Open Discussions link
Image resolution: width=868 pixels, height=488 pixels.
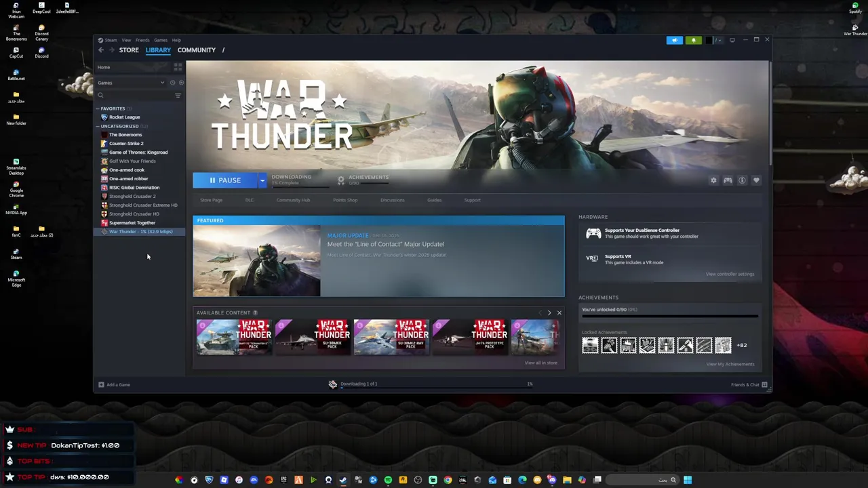(393, 201)
